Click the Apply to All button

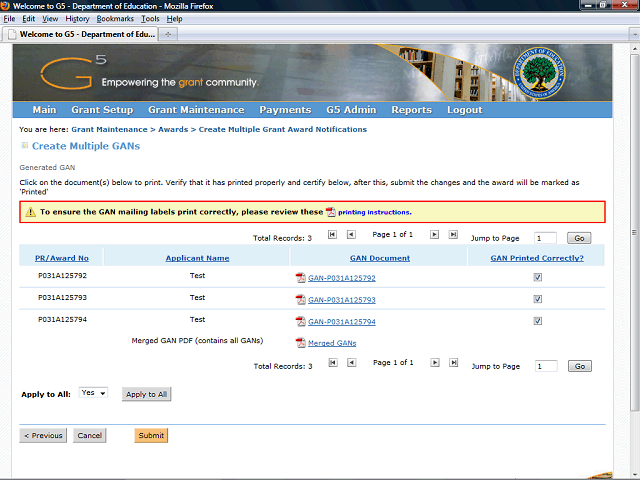pyautogui.click(x=147, y=395)
